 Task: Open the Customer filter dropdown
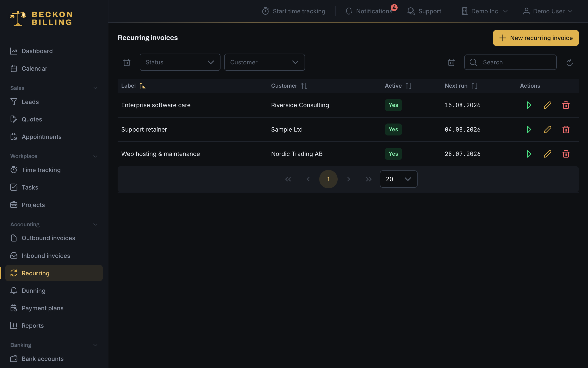(x=264, y=62)
